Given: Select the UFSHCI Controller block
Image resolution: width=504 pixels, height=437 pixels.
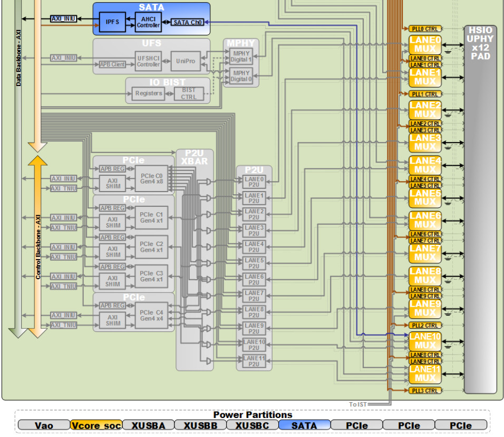Looking at the screenshot, I should [148, 61].
